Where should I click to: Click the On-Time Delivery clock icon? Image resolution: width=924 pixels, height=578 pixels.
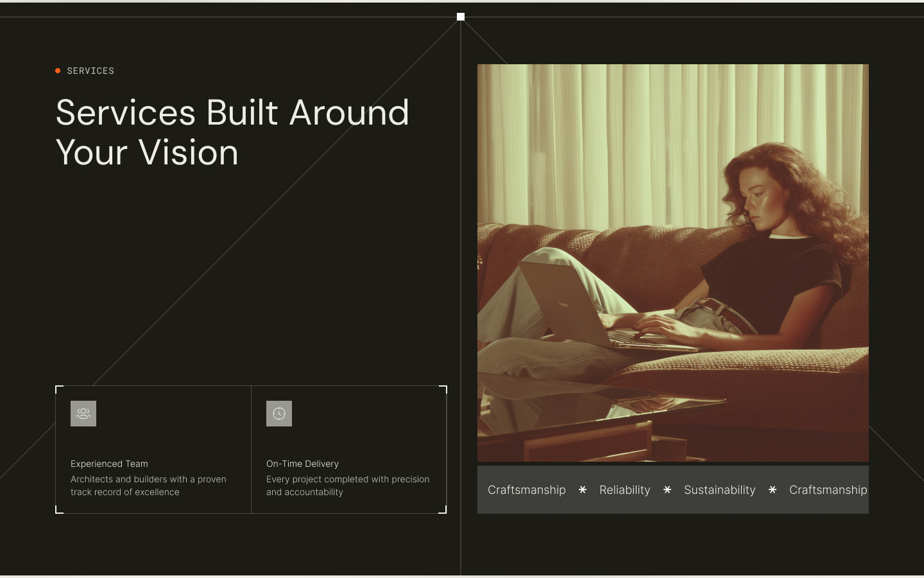click(x=278, y=413)
